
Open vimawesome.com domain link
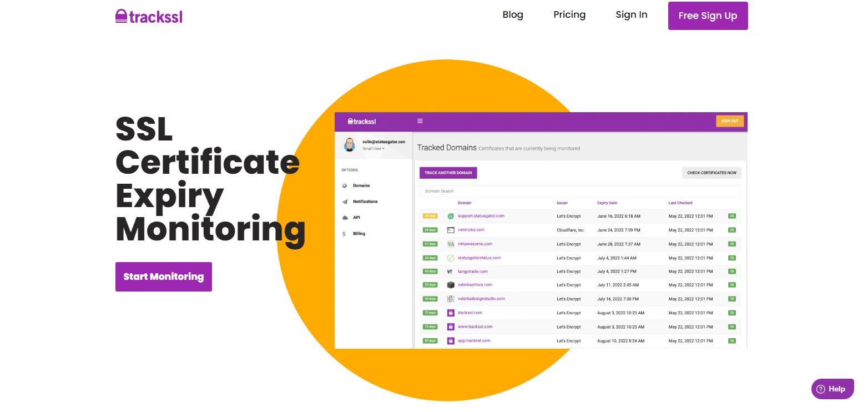(475, 244)
